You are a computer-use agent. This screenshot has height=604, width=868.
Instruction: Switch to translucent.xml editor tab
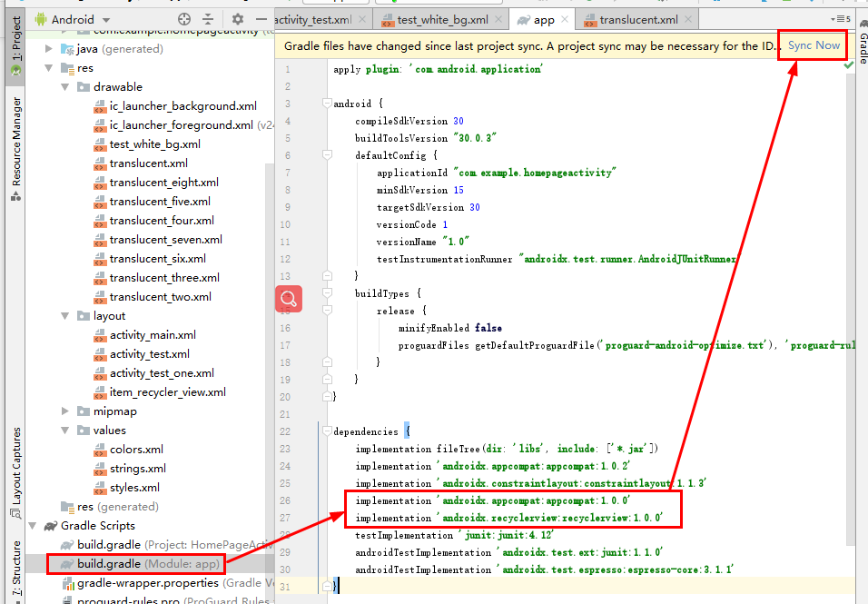638,20
